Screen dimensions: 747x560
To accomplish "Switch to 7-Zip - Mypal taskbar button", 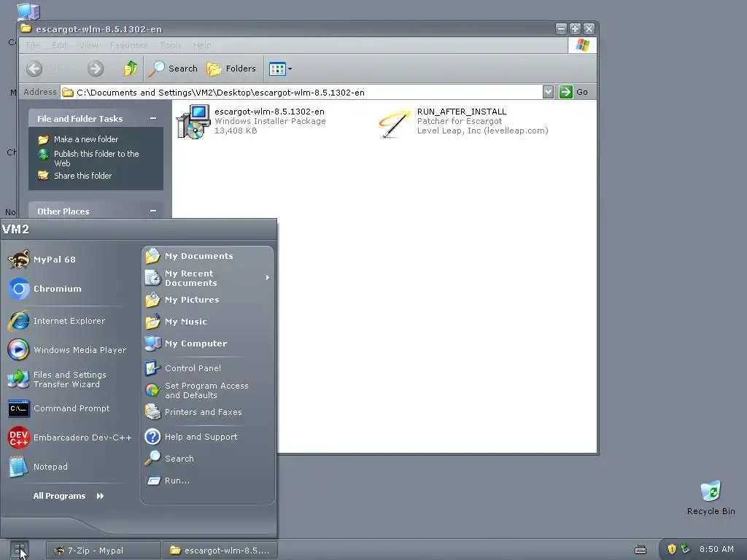I will 104,551.
